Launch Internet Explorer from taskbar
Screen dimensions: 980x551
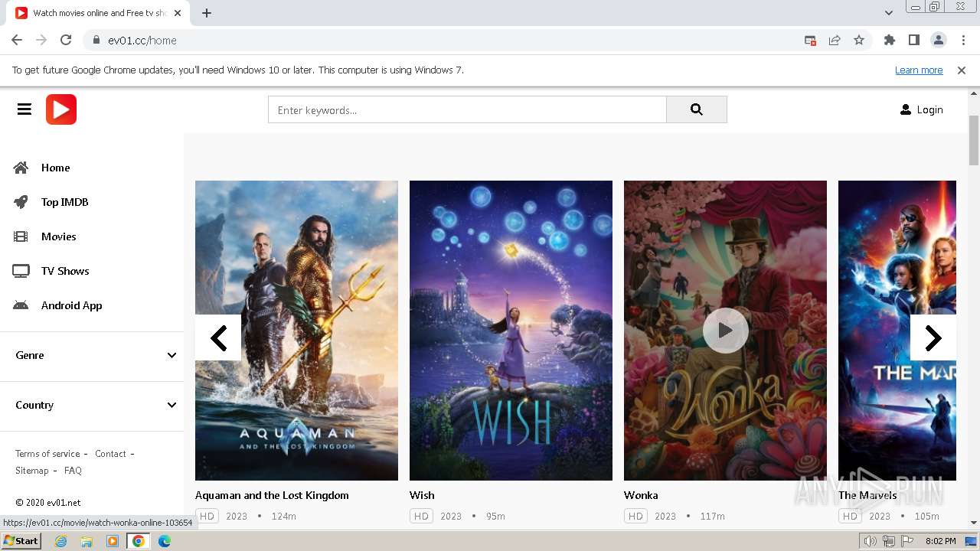(x=60, y=541)
